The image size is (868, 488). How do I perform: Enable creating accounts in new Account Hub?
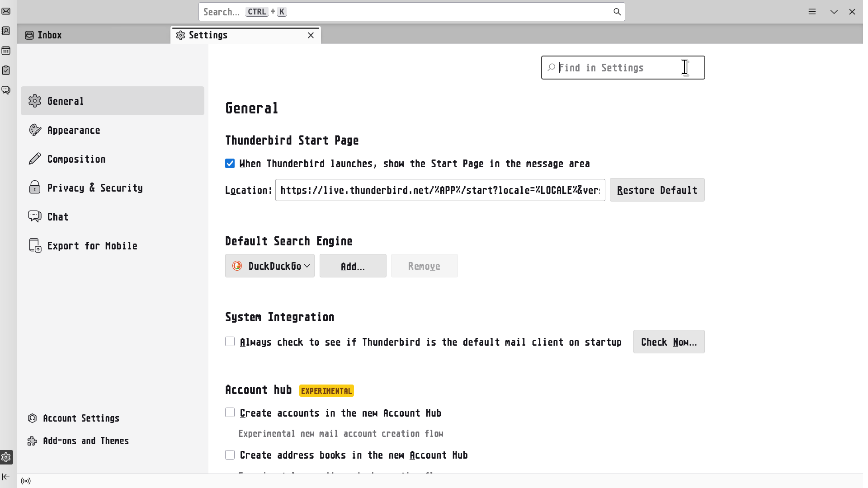tap(230, 413)
